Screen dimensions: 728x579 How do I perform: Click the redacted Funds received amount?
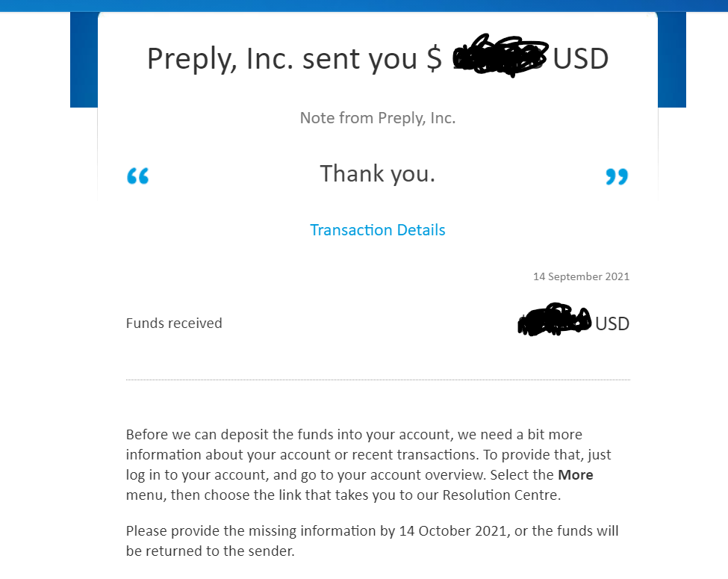(x=554, y=320)
